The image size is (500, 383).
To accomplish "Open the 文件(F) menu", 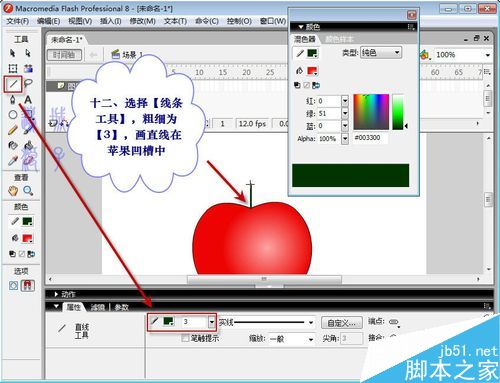I will (18, 21).
